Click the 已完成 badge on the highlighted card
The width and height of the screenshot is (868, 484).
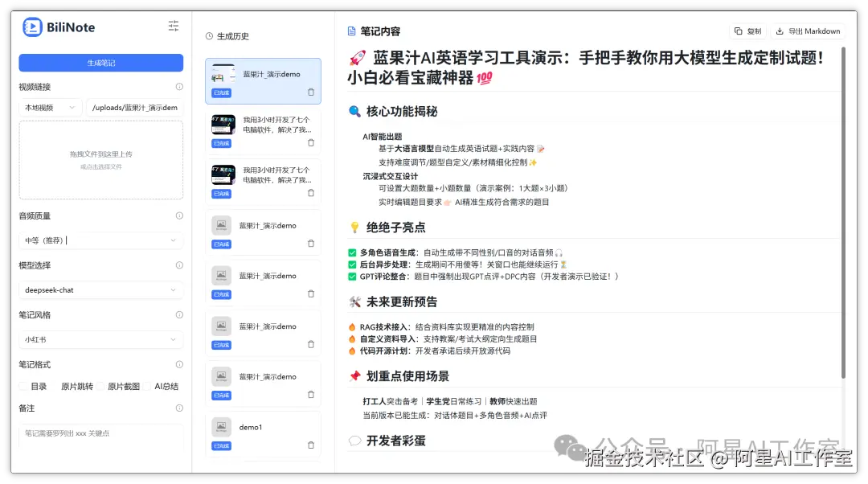point(222,93)
